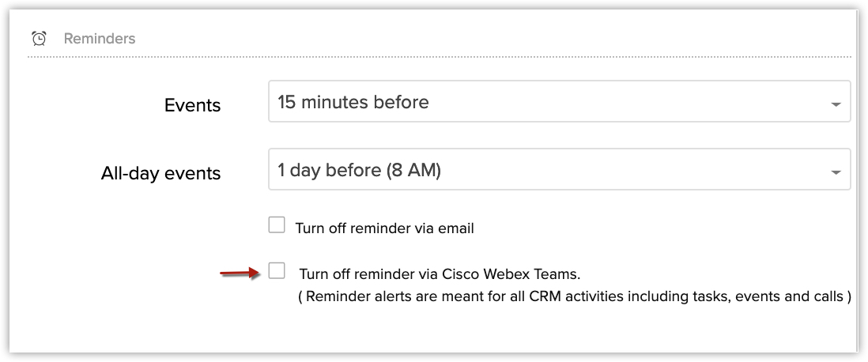Click the "Events" field label

coord(192,105)
